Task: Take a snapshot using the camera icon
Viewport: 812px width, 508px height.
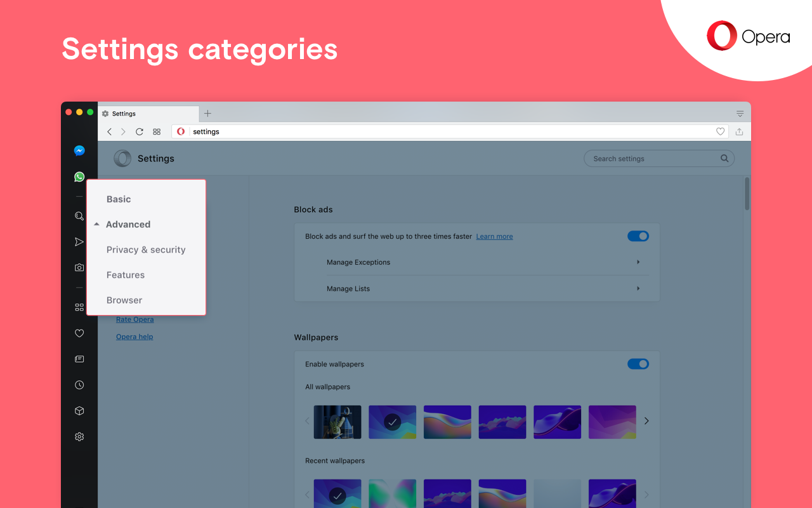Action: click(x=79, y=267)
